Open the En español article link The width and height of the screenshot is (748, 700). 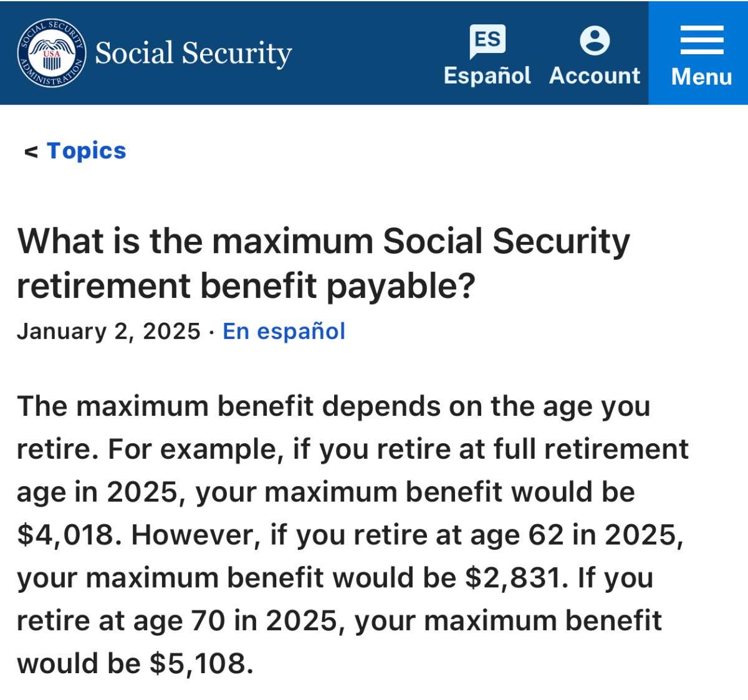click(284, 331)
